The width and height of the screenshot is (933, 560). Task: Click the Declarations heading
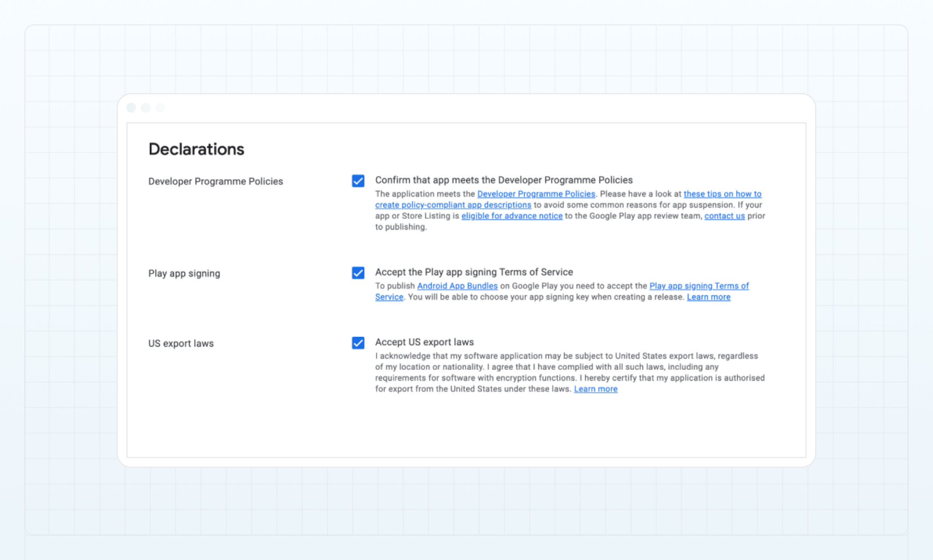point(196,149)
